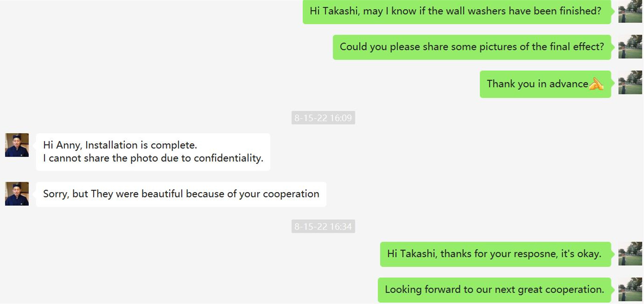This screenshot has height=304, width=644.
Task: Open Anny's avatar next to 'thanks for your resposne'
Action: [x=630, y=253]
